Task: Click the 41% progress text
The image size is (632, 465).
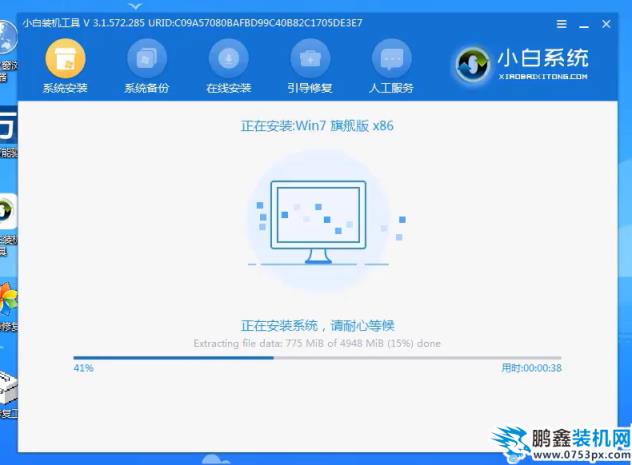Action: coord(83,368)
